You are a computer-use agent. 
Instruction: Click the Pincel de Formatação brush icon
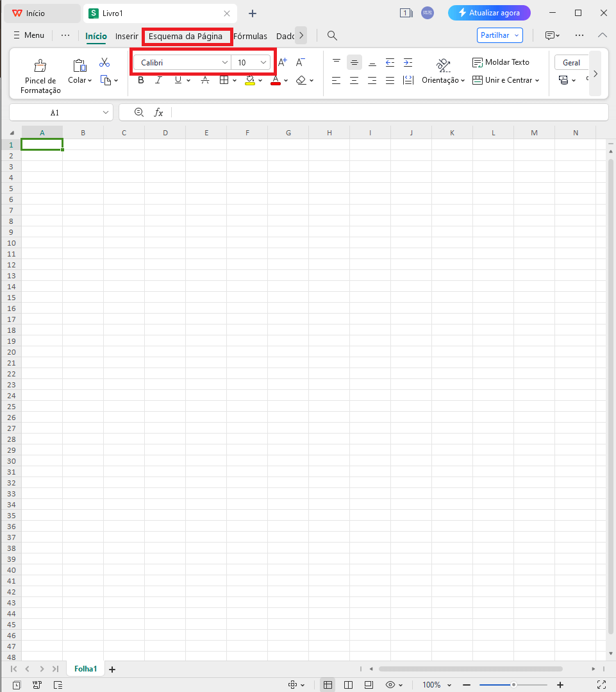point(40,66)
